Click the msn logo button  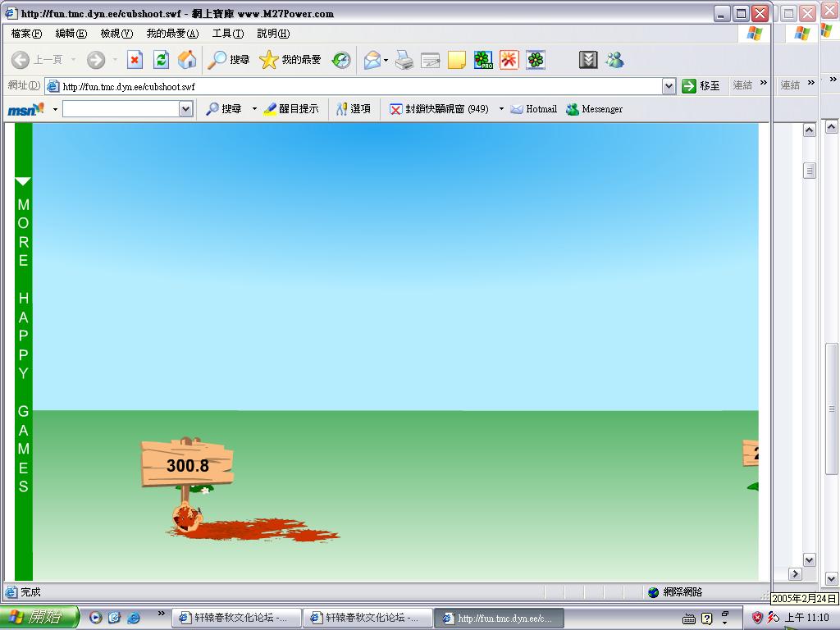pyautogui.click(x=25, y=109)
